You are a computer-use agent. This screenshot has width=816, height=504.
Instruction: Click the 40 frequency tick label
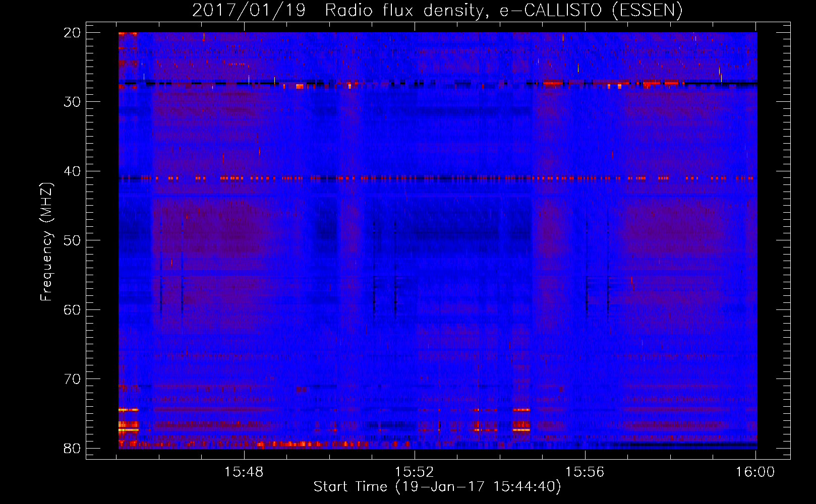tap(72, 171)
